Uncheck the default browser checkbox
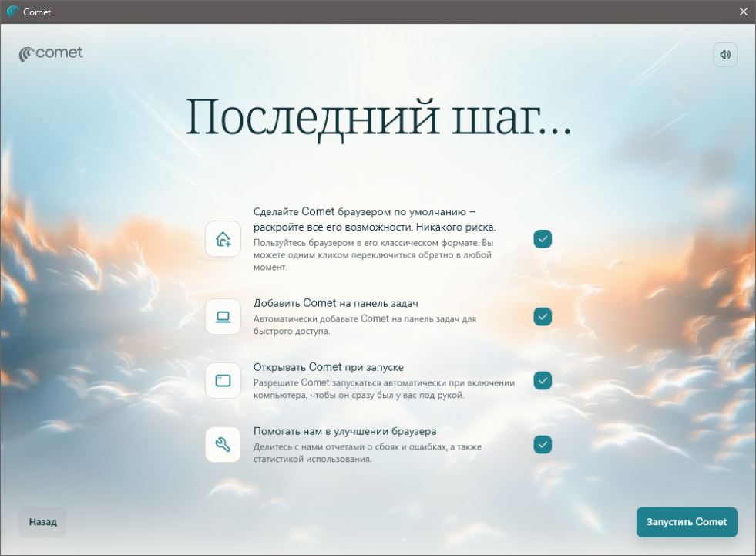The image size is (756, 556). [x=543, y=239]
